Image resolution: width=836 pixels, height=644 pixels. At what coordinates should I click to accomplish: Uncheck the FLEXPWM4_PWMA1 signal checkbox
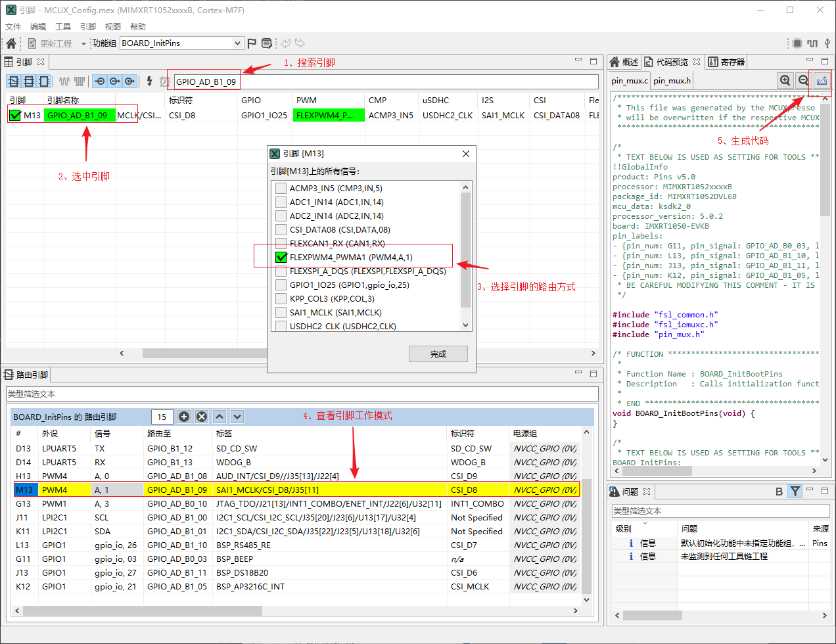281,258
